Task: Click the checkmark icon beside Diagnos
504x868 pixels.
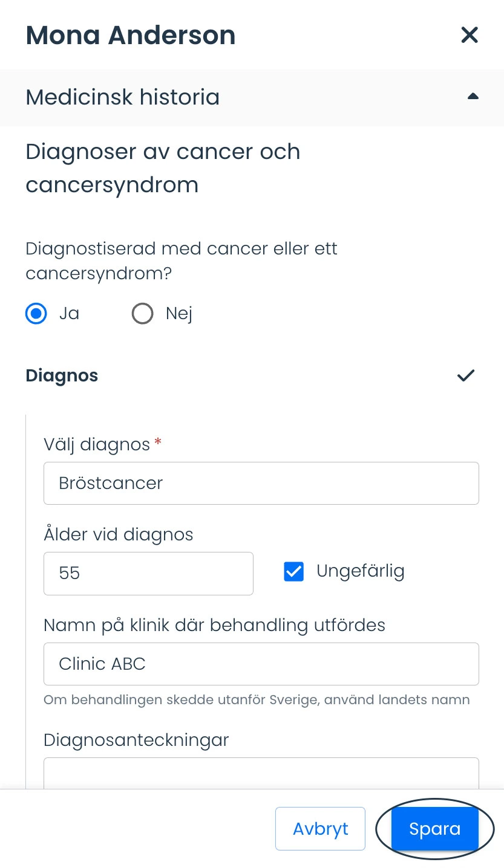Action: 466,375
